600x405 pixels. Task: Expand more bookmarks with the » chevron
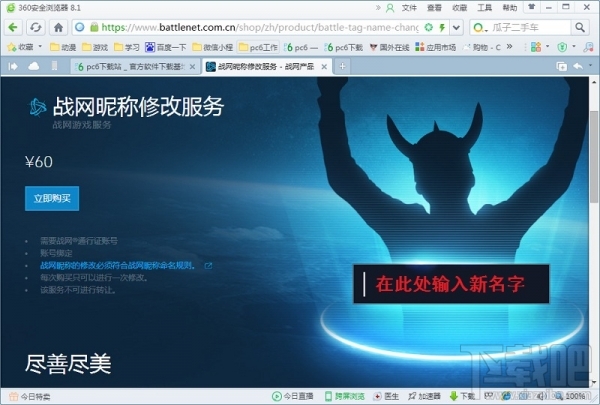509,47
